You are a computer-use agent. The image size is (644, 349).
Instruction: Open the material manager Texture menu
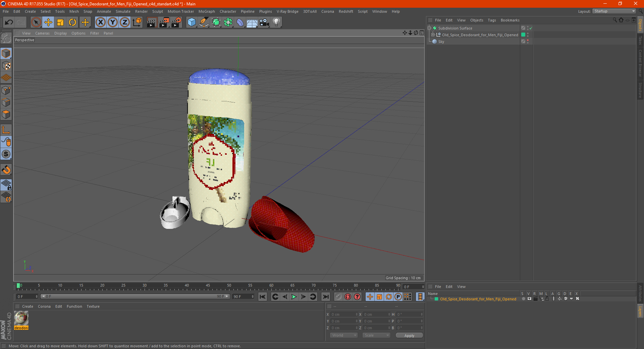tap(93, 306)
